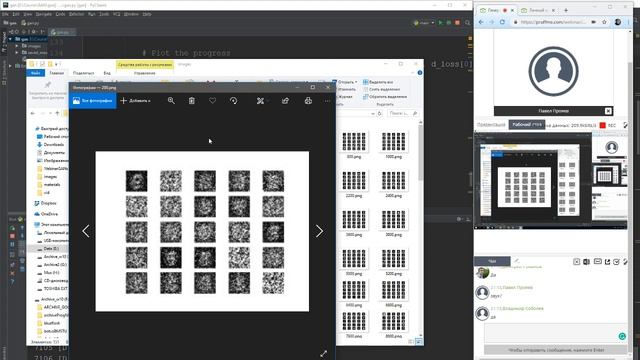Open the Чат tab in webinar

pyautogui.click(x=492, y=261)
